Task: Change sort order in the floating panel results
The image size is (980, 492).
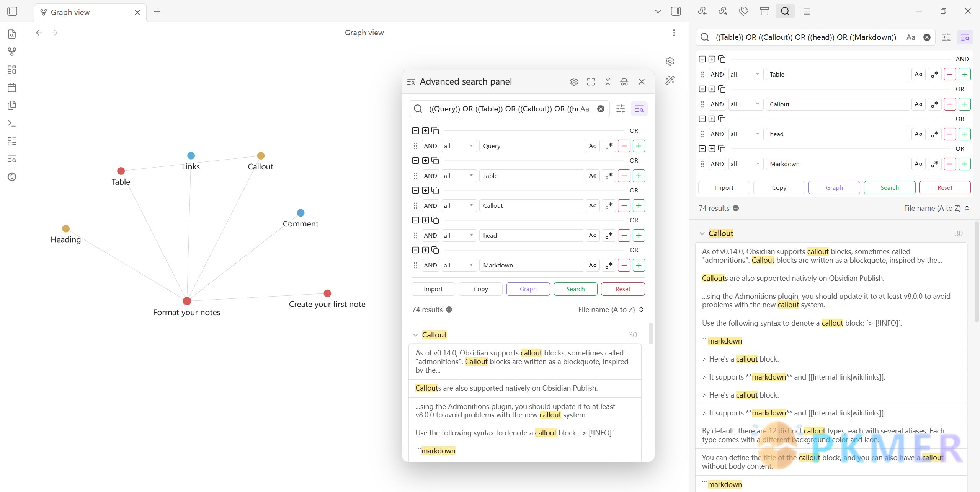Action: [x=611, y=310]
